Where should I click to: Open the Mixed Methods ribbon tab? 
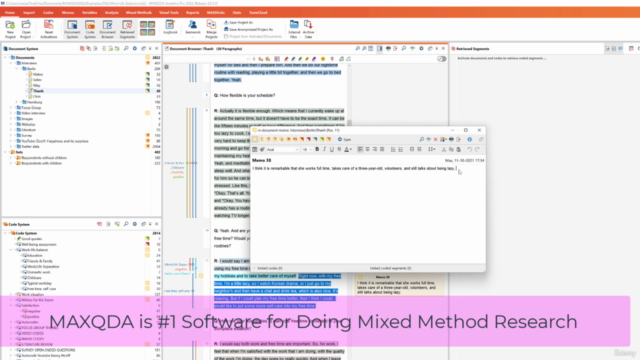[x=139, y=13]
